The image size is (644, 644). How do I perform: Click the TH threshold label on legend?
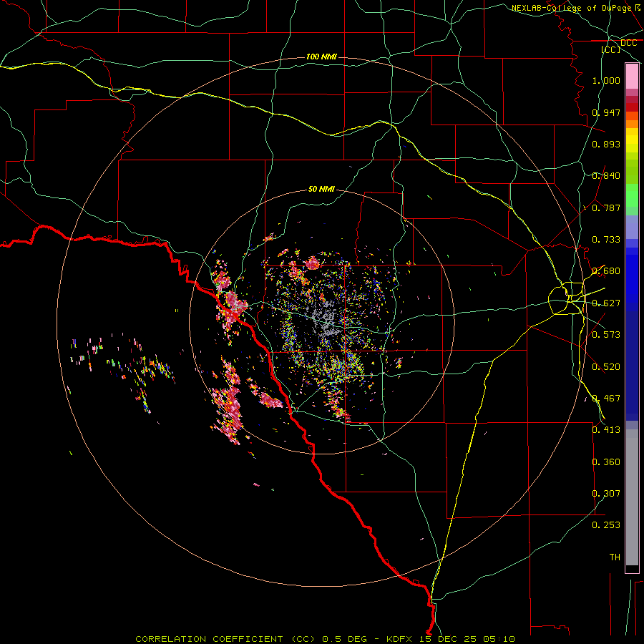(x=615, y=557)
